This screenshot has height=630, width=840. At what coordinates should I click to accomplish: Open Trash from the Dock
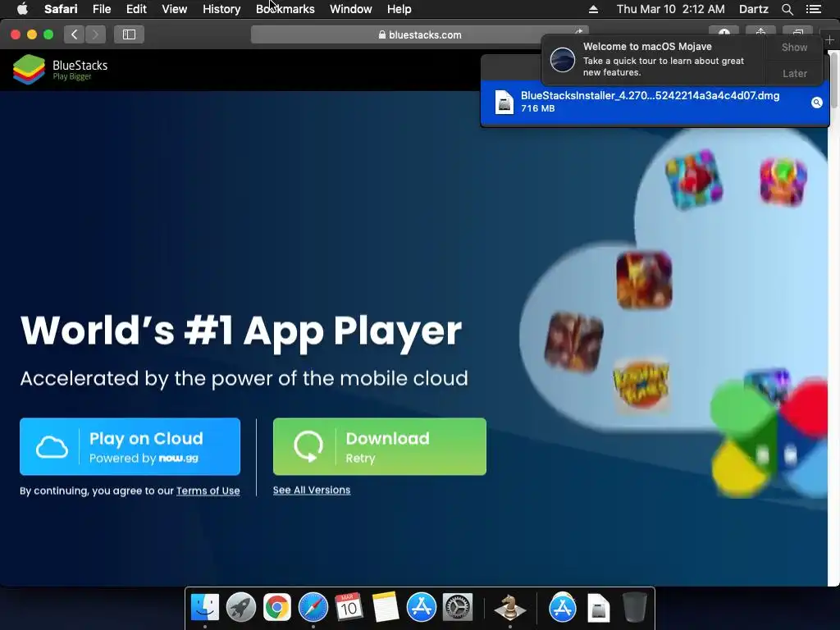(635, 608)
